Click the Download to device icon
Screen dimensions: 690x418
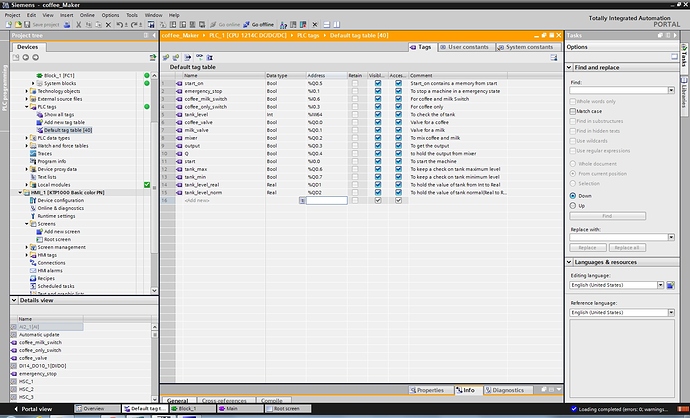click(x=173, y=25)
